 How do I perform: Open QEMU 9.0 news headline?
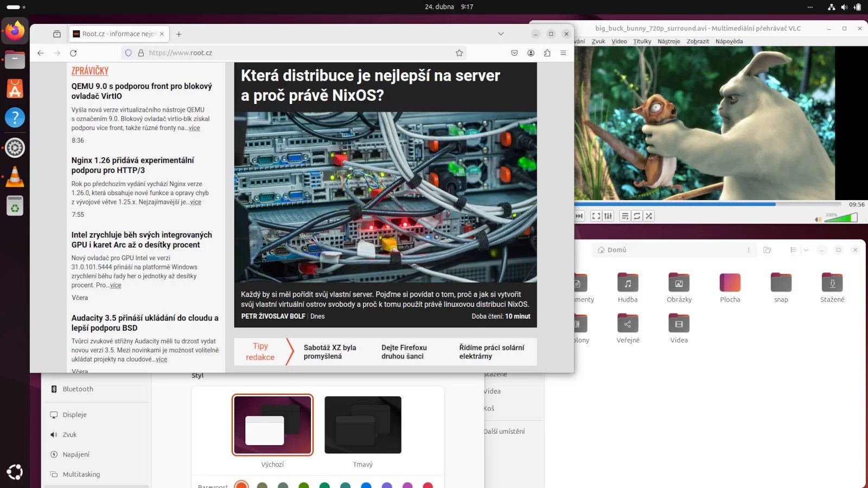142,91
